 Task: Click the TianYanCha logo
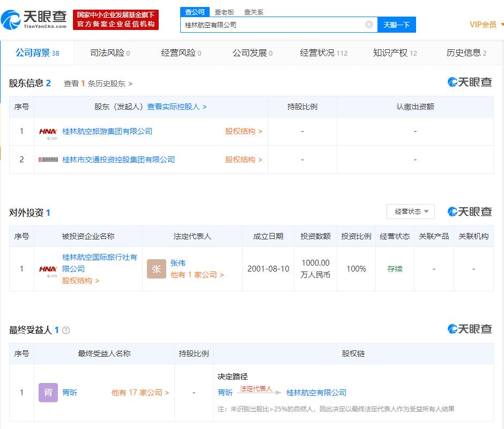pos(34,20)
